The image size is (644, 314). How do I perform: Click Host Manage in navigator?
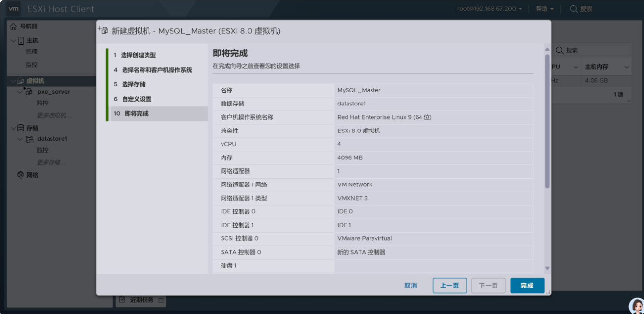pyautogui.click(x=32, y=52)
